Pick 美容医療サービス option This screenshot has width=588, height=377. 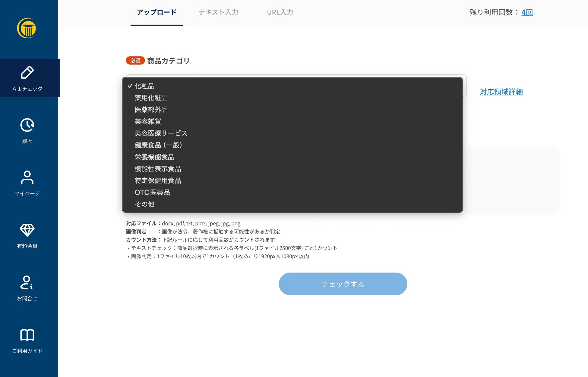coord(161,133)
